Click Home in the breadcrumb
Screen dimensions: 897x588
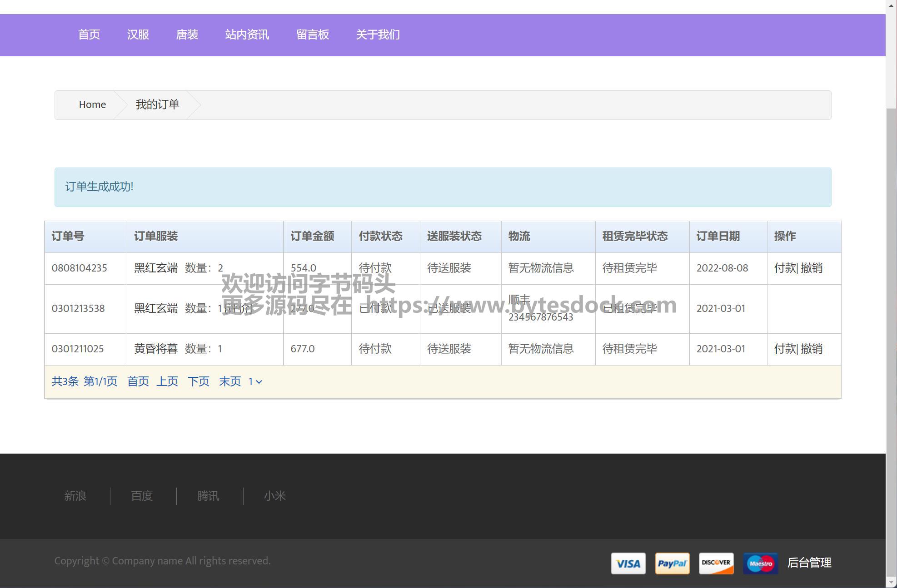coord(92,105)
